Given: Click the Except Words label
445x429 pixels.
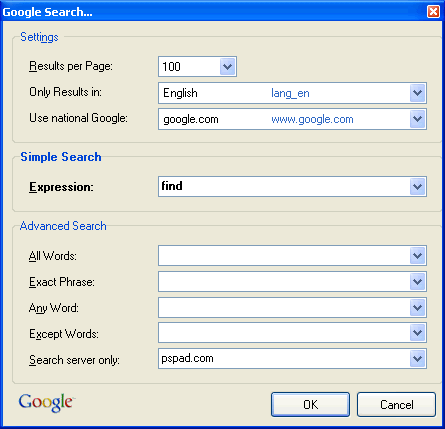Looking at the screenshot, I should click(64, 334).
